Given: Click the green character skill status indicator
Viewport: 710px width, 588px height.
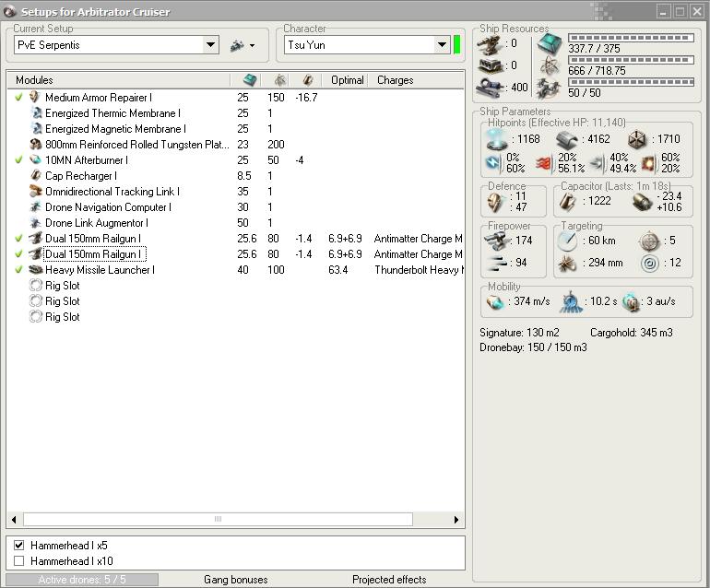Looking at the screenshot, I should click(456, 45).
